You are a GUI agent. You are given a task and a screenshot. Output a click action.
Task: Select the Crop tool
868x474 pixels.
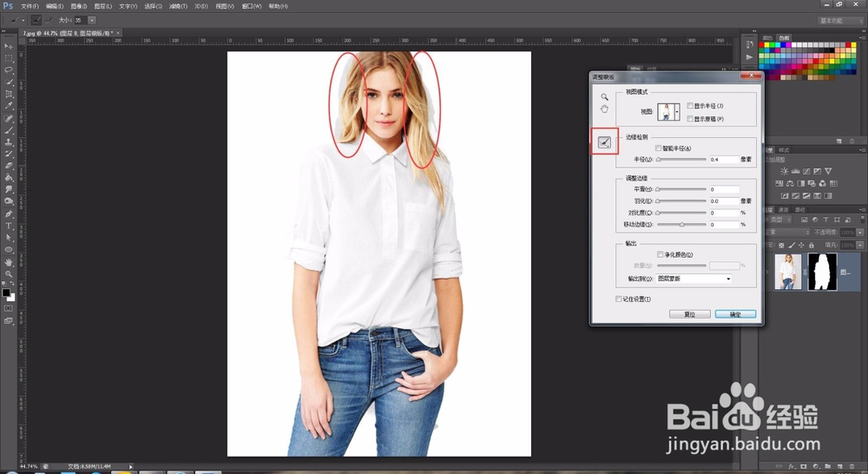[x=9, y=94]
